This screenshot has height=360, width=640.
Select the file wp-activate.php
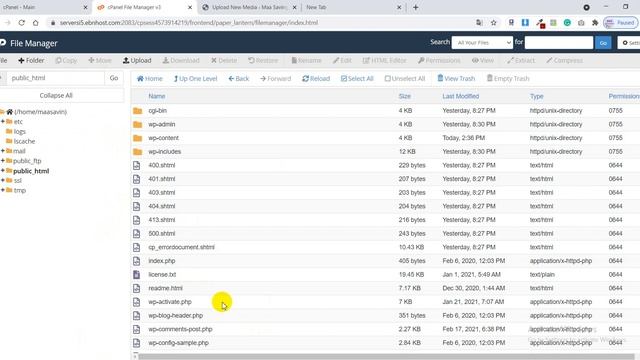170,302
